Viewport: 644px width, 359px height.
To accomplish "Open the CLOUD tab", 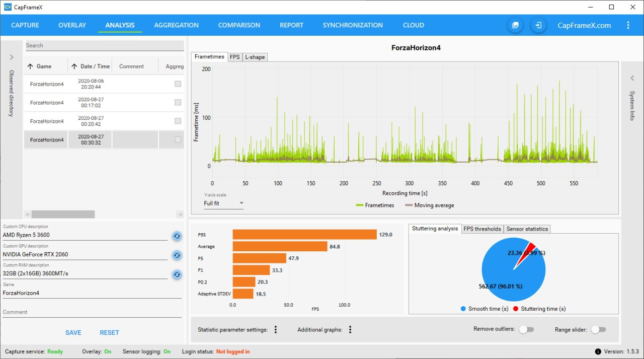I will pos(414,25).
